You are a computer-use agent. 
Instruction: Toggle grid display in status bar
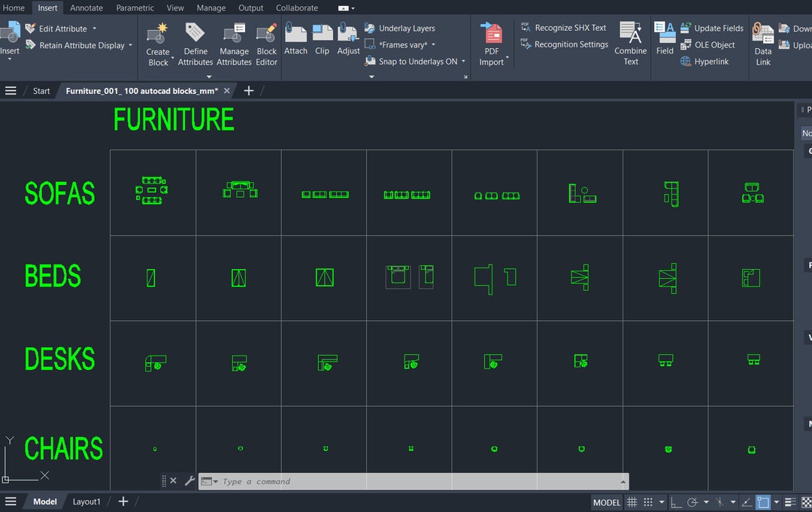632,501
